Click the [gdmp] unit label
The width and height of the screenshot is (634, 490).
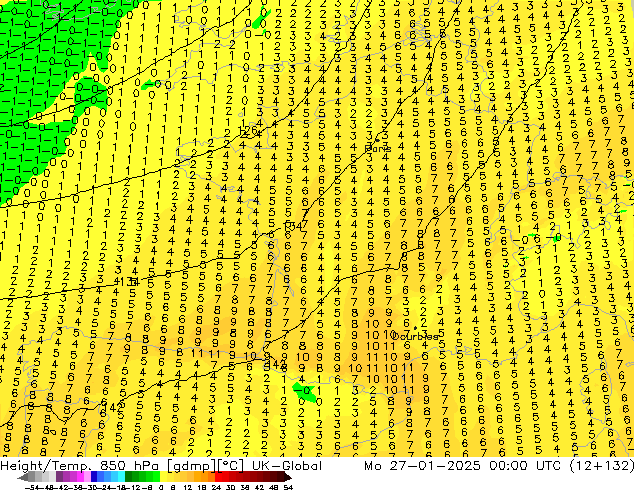tap(192, 466)
